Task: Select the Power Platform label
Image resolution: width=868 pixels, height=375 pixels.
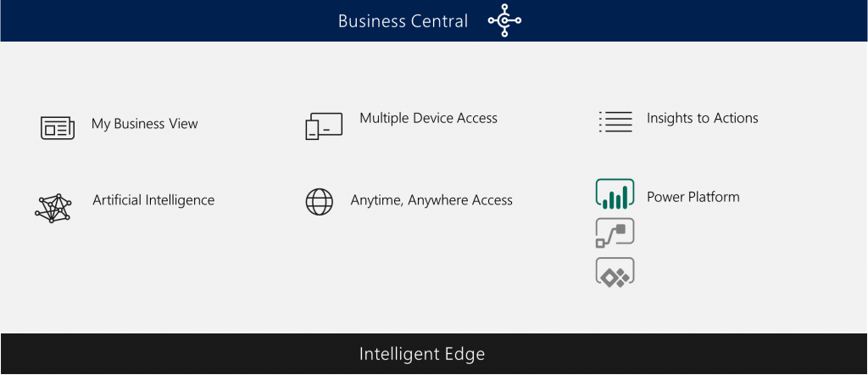Action: [693, 197]
